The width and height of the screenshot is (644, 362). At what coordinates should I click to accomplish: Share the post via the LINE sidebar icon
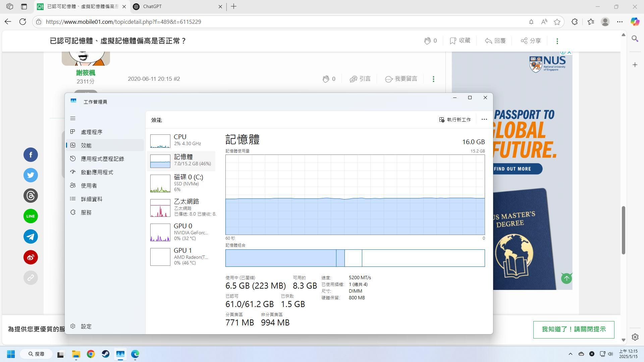pos(31,216)
